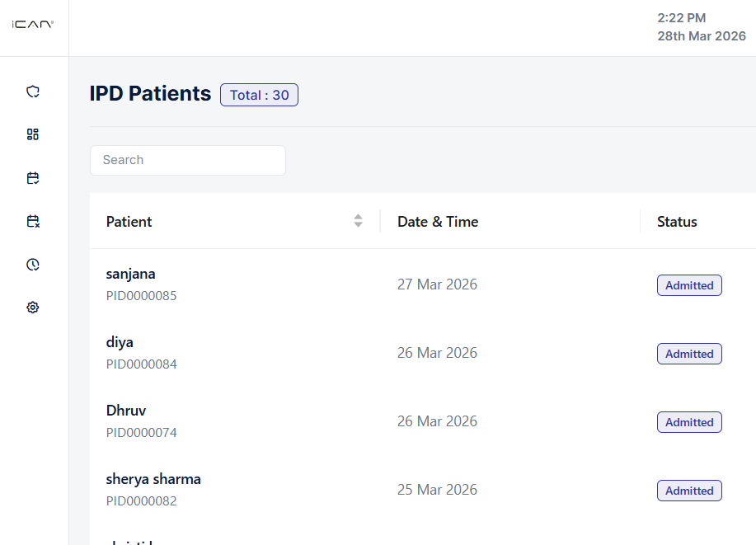Click the Status column header
Viewport: 756px width, 545px height.
pos(677,221)
